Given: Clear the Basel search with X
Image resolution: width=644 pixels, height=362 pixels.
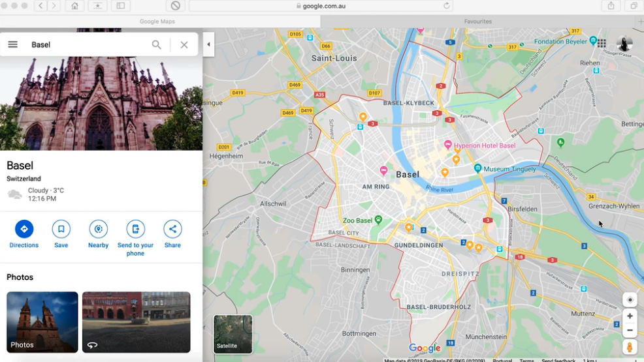Looking at the screenshot, I should tap(184, 45).
